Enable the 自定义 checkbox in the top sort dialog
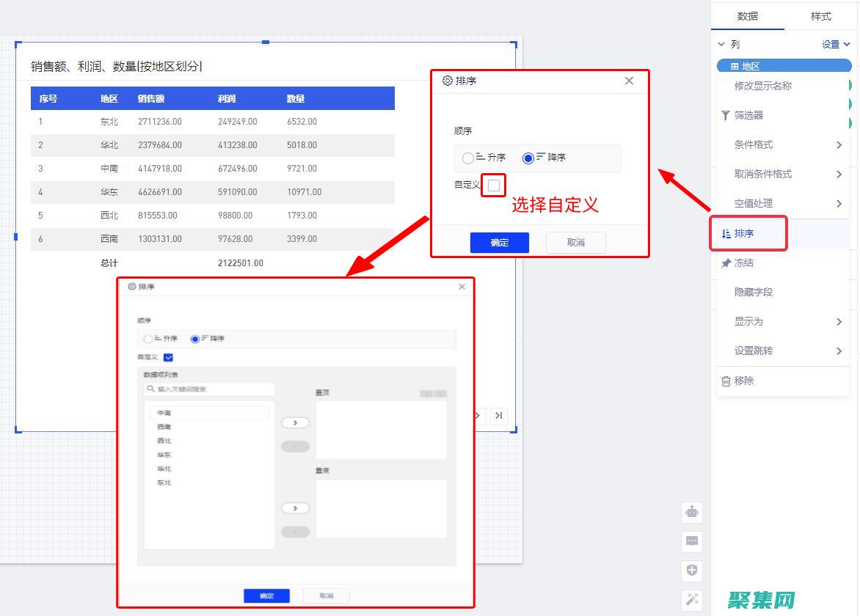The height and width of the screenshot is (616, 860). click(493, 185)
